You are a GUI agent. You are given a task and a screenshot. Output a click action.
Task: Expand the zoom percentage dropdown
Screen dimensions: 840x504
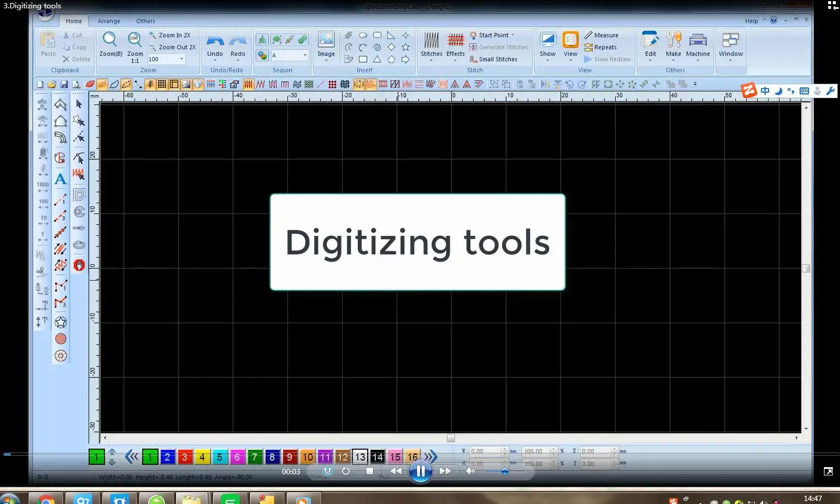[x=181, y=59]
